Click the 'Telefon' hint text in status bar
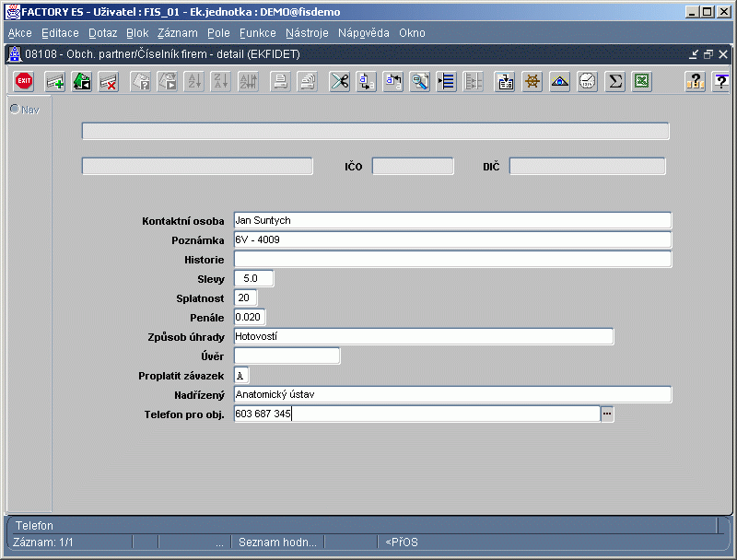 tap(34, 525)
